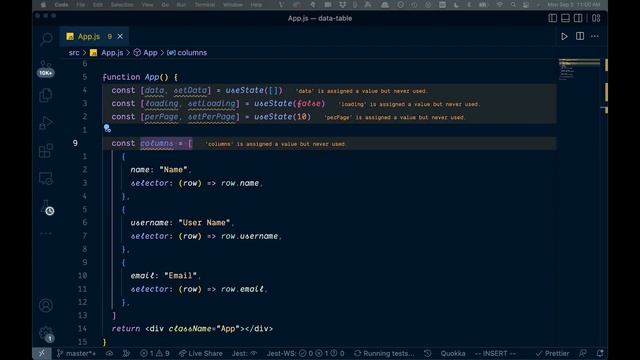Open the Terminal menu

(204, 5)
